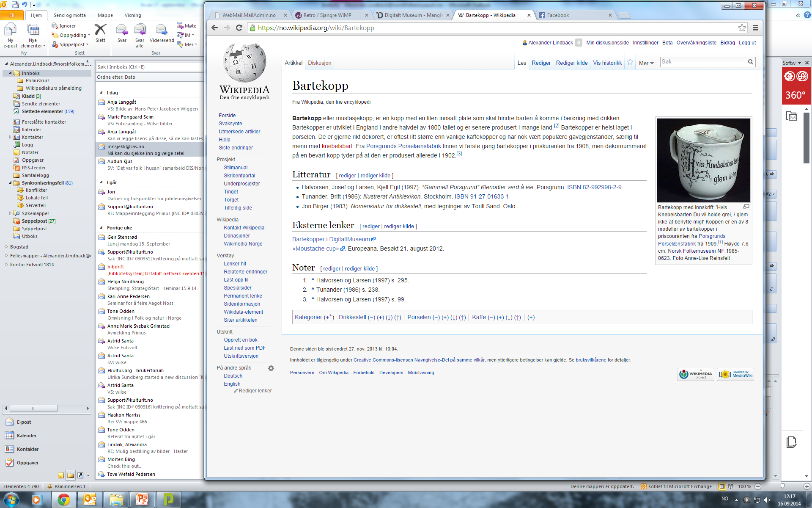Click English language link in sidebar

232,384
